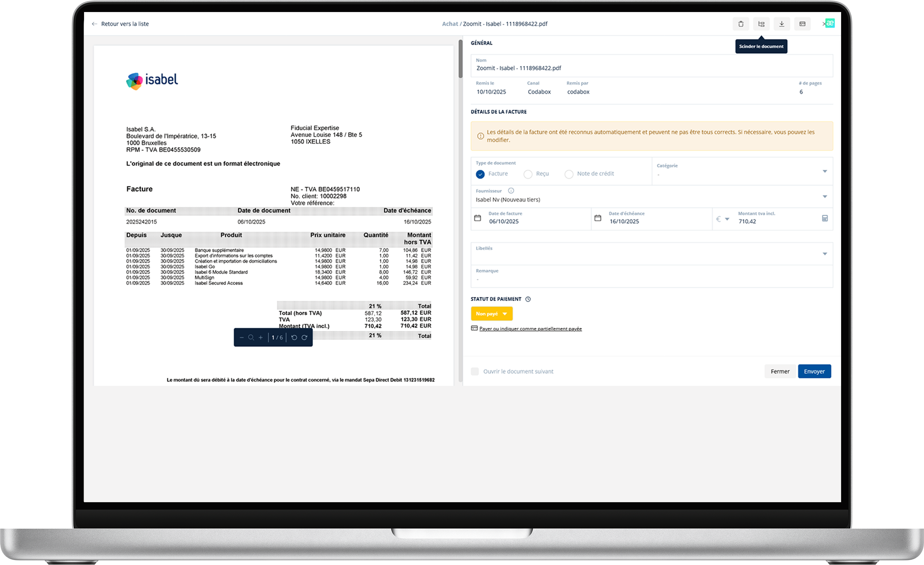Click the Fiducial Expertise address heading
This screenshot has height=565, width=924.
point(315,128)
